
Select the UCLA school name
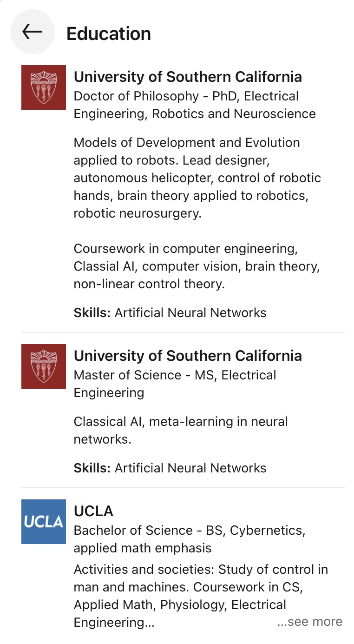(x=93, y=511)
